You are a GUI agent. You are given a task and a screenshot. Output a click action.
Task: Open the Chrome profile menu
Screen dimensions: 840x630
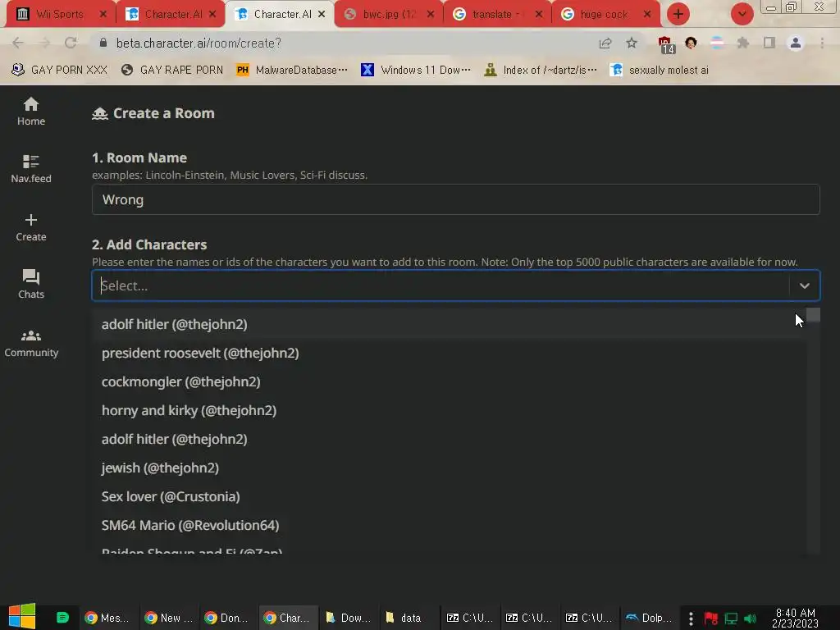click(796, 43)
